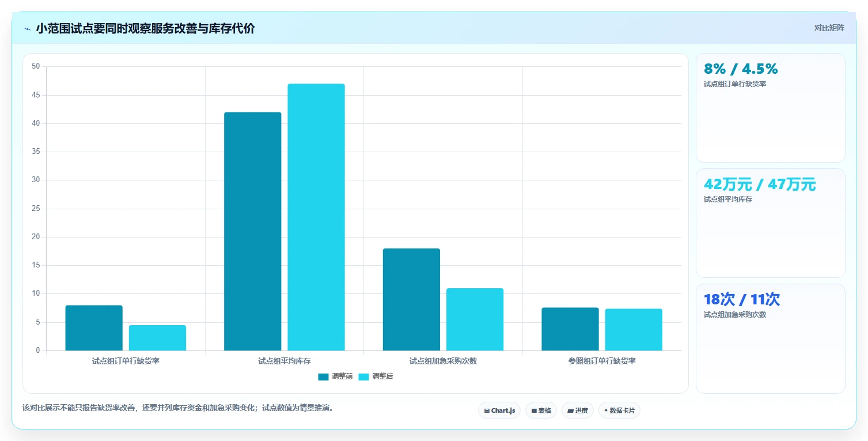The image size is (868, 441).
Task: Click the 调整后 bar for 试点组加急采购次数
Action: [475, 319]
